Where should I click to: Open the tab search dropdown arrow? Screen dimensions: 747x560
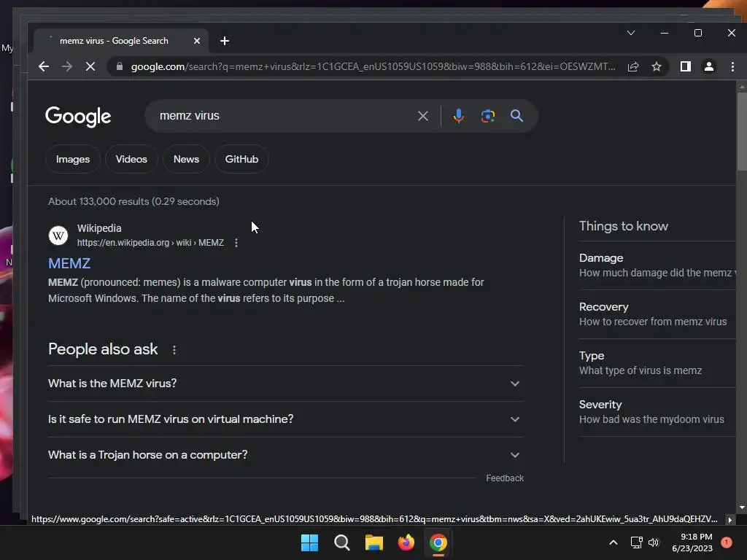click(631, 33)
